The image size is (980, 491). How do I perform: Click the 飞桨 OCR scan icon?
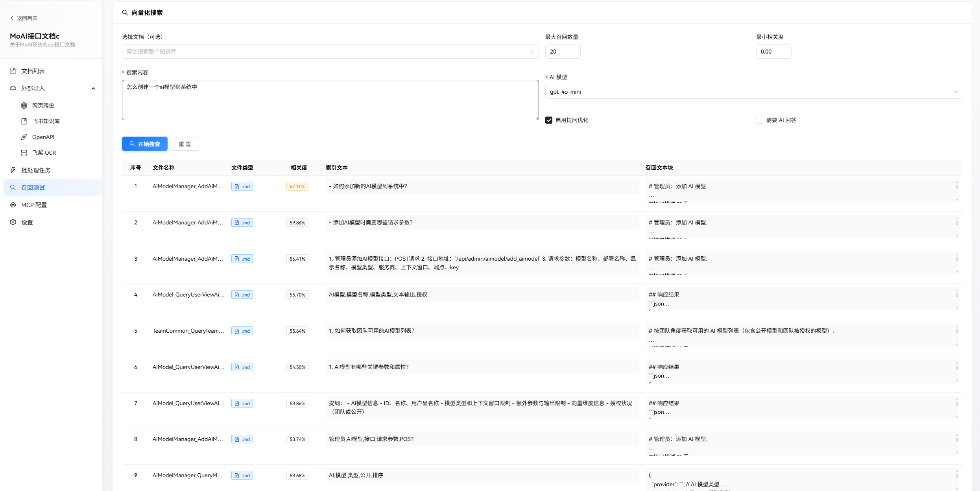(24, 153)
